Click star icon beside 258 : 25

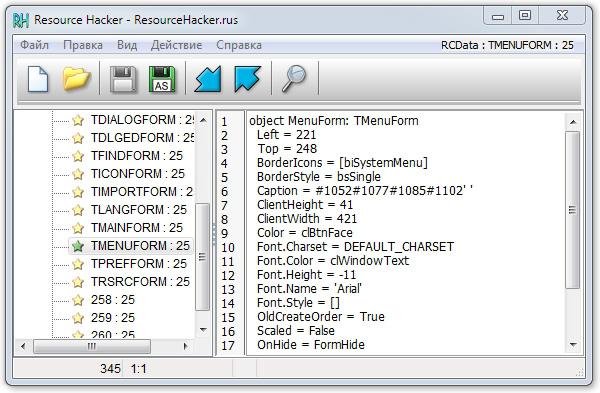[x=78, y=300]
